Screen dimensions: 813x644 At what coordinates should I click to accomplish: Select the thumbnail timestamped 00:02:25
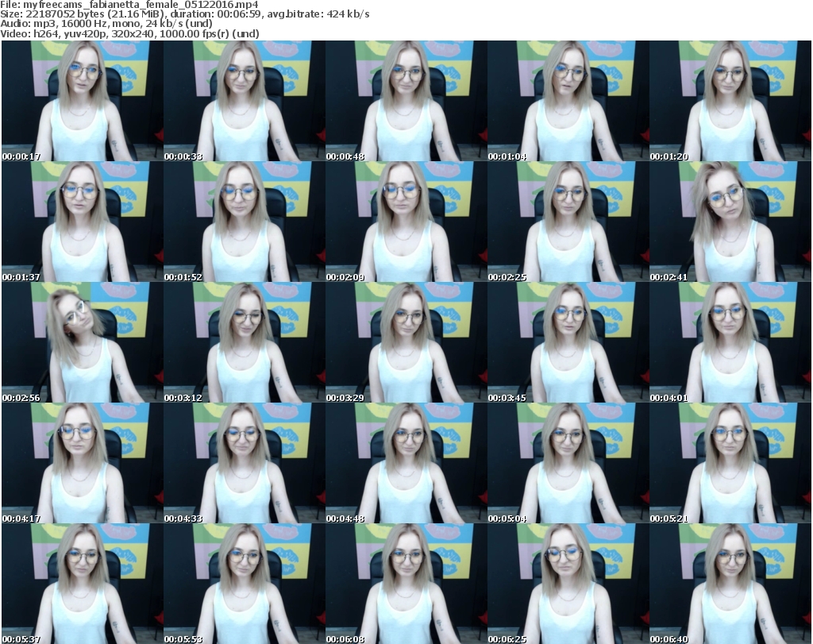click(x=568, y=222)
